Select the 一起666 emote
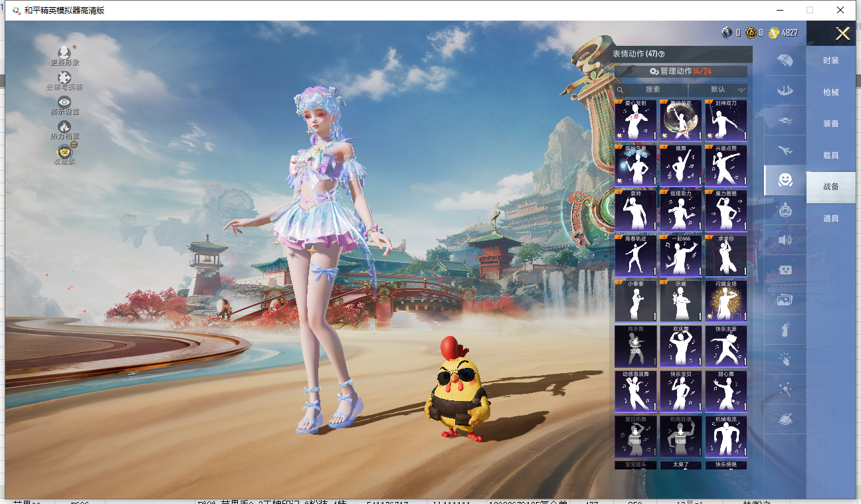Screen dimensions: 861x504 681,255
